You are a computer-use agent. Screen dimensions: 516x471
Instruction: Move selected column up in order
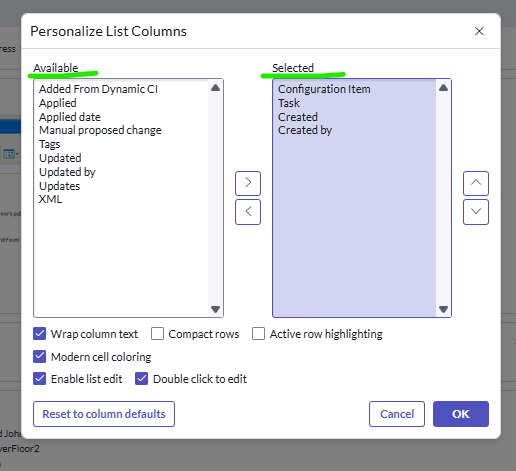tap(476, 183)
